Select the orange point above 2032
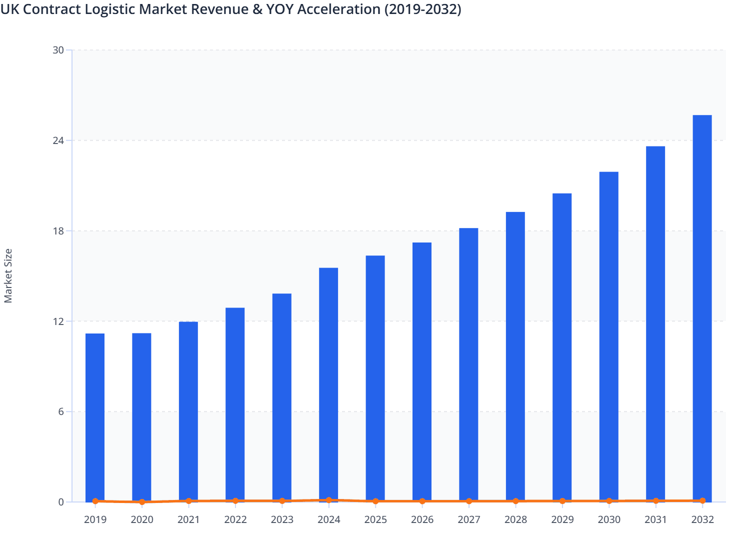 (x=702, y=500)
